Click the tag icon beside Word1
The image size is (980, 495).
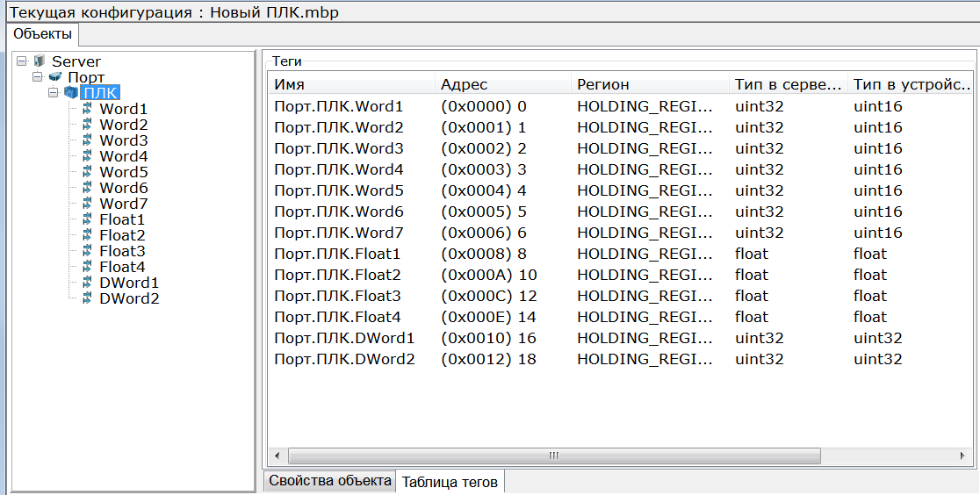pos(87,109)
